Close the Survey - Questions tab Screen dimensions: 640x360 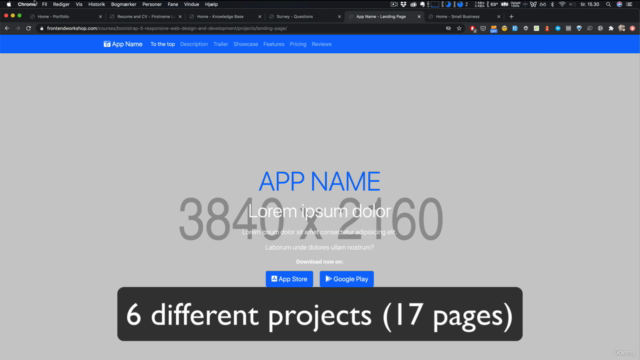point(339,16)
